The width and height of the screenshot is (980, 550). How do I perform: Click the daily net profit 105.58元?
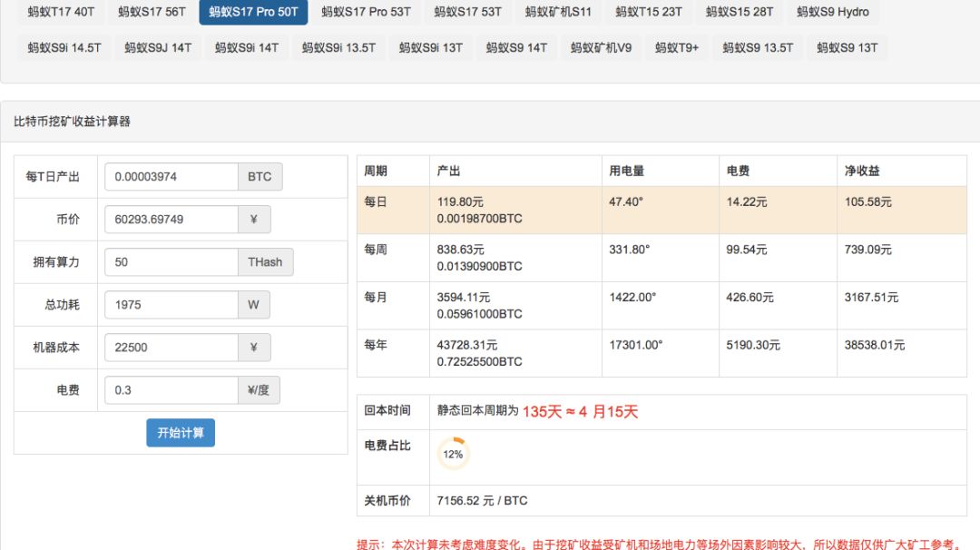tap(868, 201)
